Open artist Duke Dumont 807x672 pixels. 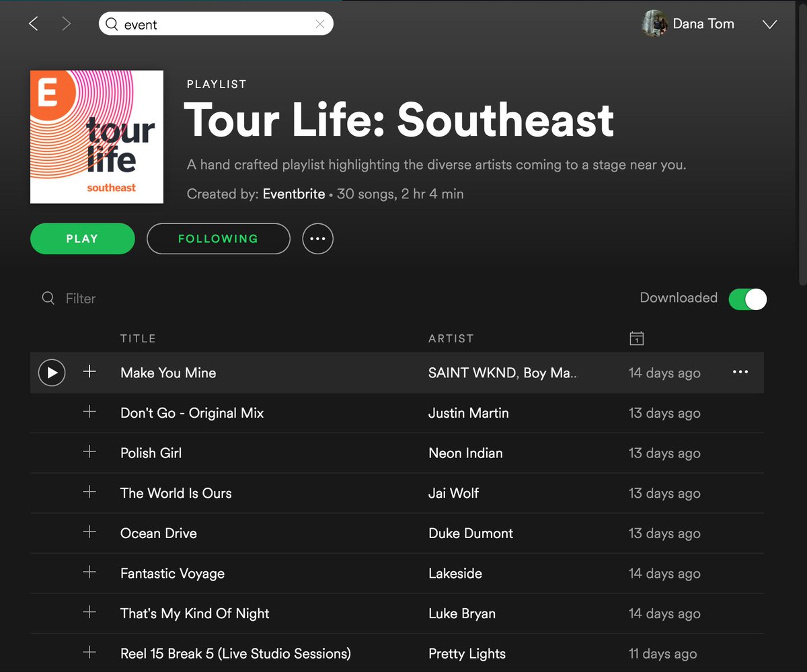tap(471, 533)
